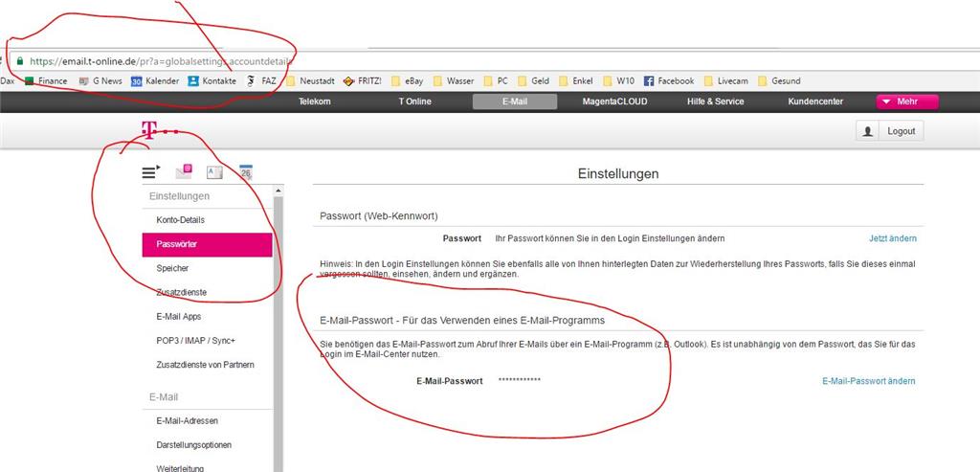The height and width of the screenshot is (472, 980).
Task: Open the MagentaCLOUD top tab
Action: [614, 101]
